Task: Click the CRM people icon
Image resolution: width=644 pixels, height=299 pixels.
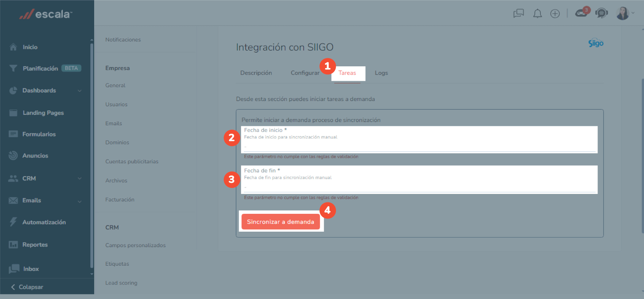Action: (x=13, y=178)
